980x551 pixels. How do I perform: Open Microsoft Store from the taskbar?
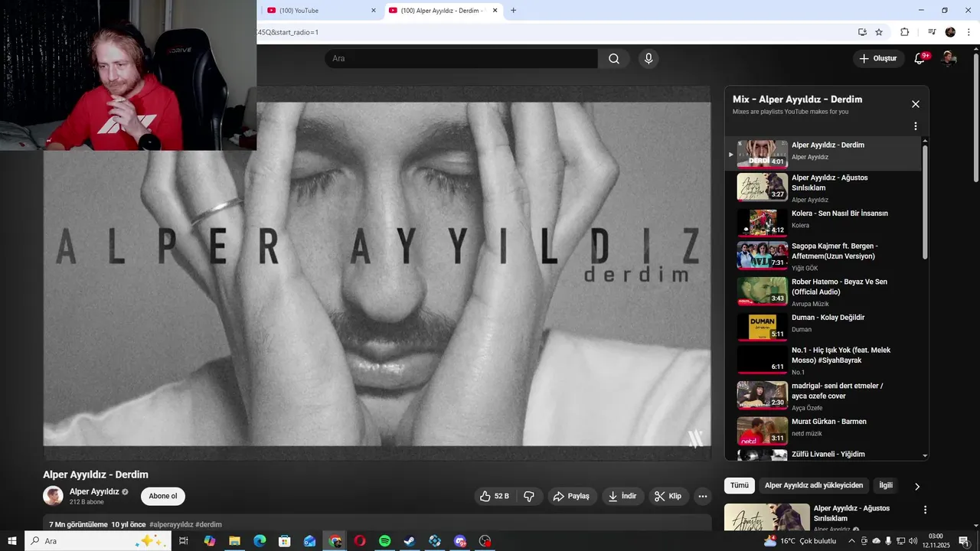tap(285, 541)
